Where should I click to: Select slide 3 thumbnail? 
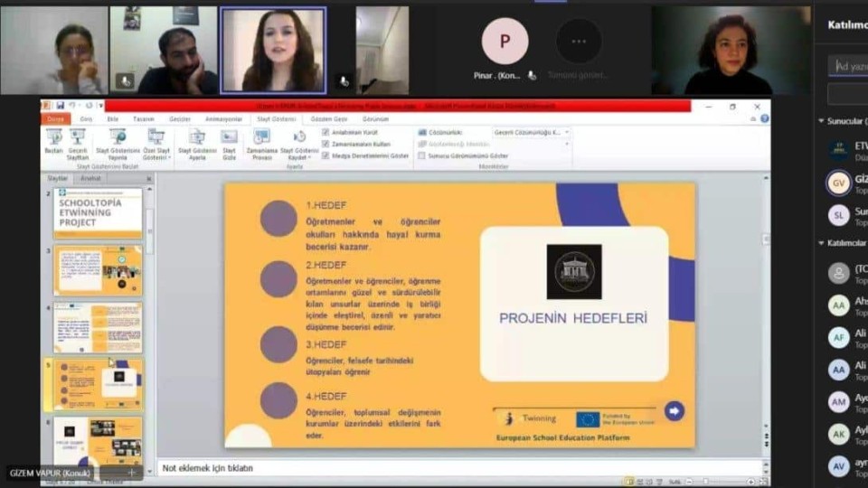[x=98, y=270]
